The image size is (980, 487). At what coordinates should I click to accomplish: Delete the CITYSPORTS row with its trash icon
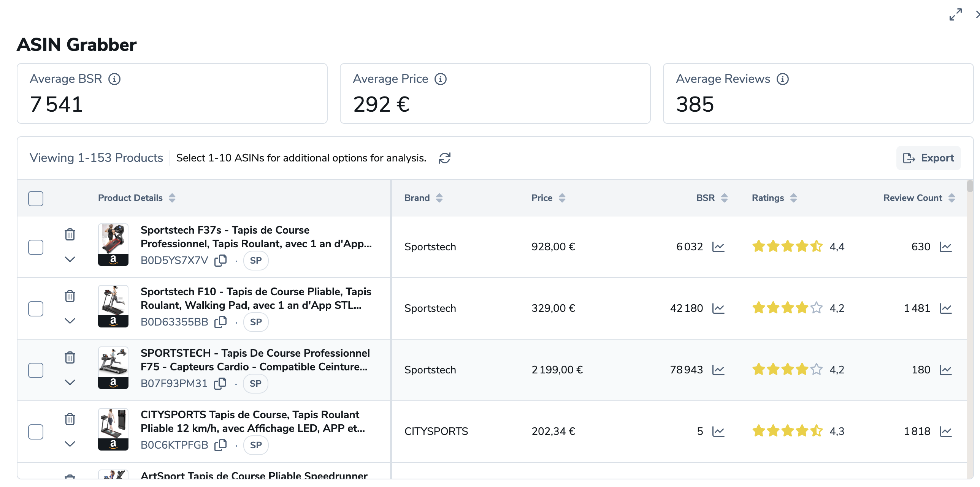(x=70, y=419)
